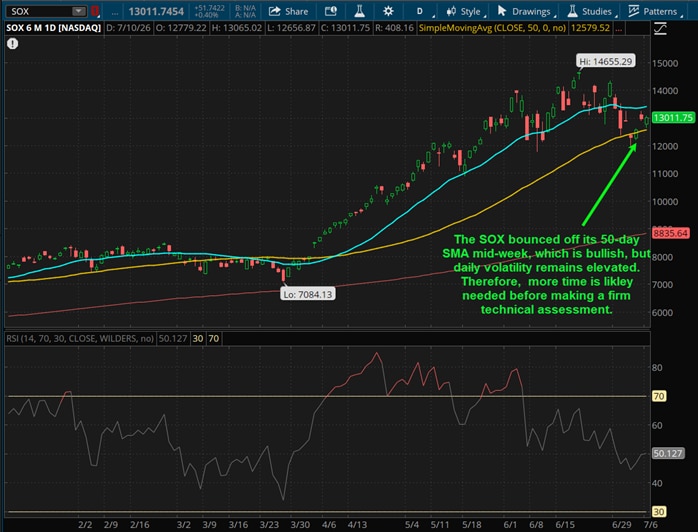Open the Patterns menu

pos(654,12)
